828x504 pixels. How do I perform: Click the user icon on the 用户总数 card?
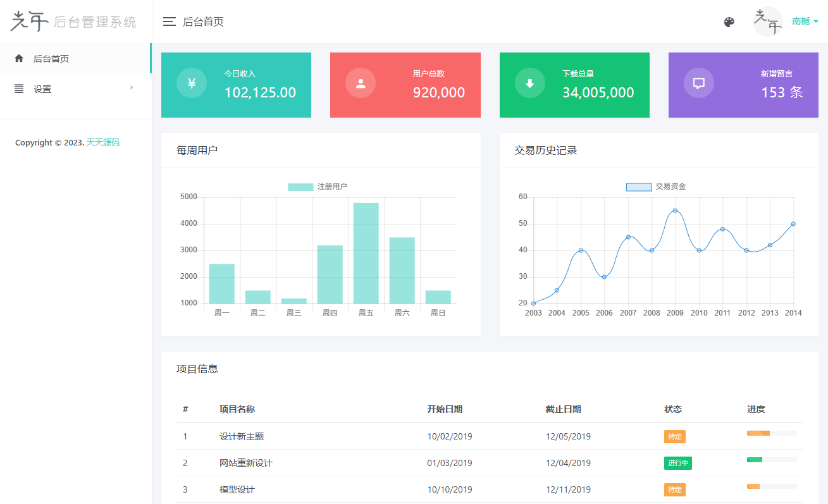point(361,83)
